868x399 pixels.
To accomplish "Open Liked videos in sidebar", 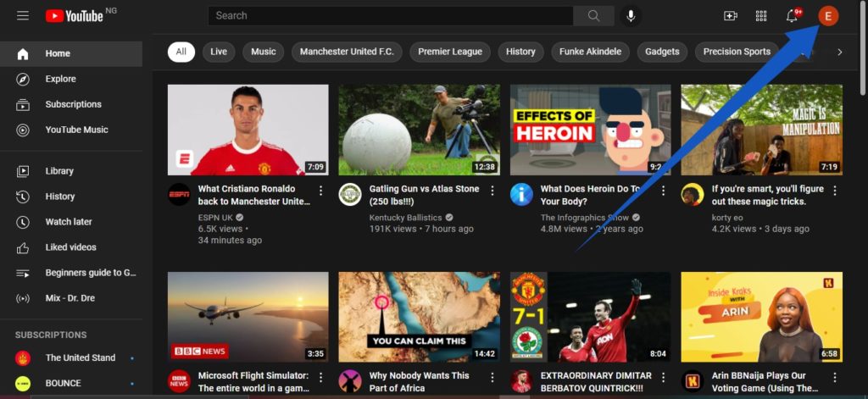I will point(71,247).
